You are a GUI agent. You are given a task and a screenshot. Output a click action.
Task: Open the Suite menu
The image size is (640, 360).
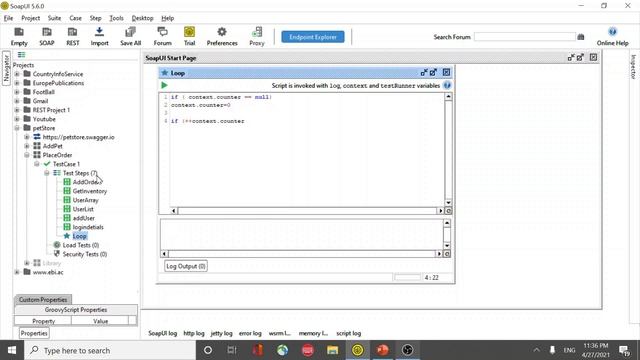[x=54, y=18]
